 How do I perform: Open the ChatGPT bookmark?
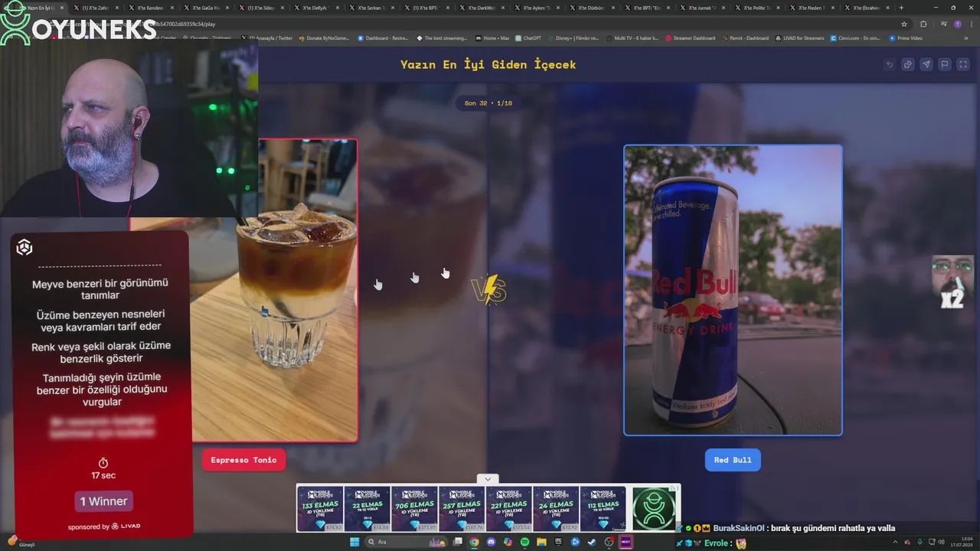(x=528, y=37)
